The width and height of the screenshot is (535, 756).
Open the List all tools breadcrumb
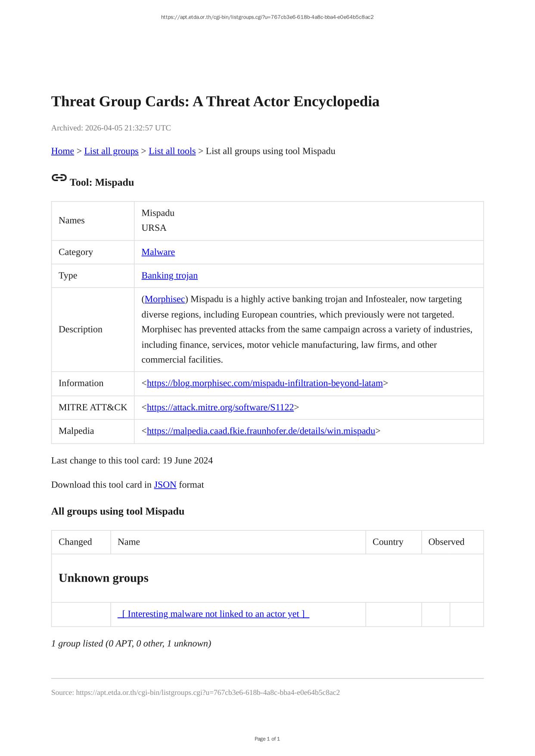[x=172, y=151]
